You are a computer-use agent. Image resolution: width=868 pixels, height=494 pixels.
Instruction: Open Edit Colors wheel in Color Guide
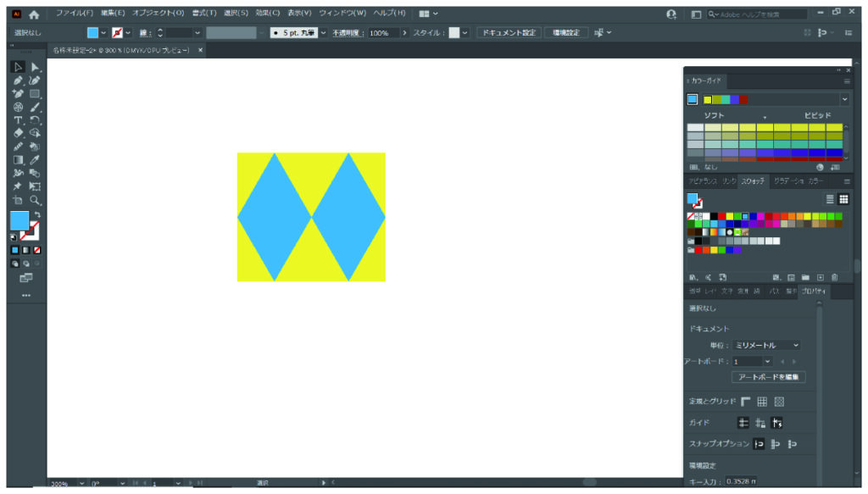coord(820,167)
